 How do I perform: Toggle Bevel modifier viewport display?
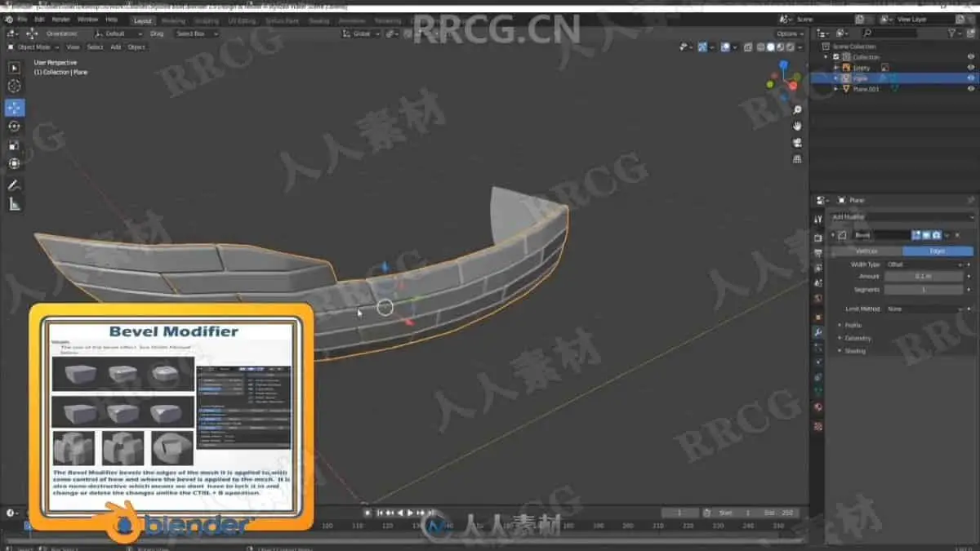(928, 234)
